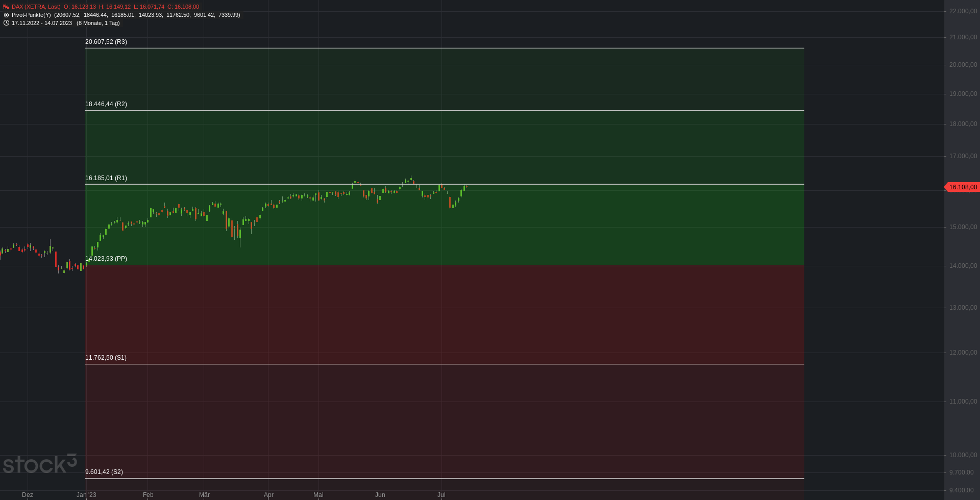Click the Apr time axis label
The width and height of the screenshot is (980, 500).
[268, 495]
